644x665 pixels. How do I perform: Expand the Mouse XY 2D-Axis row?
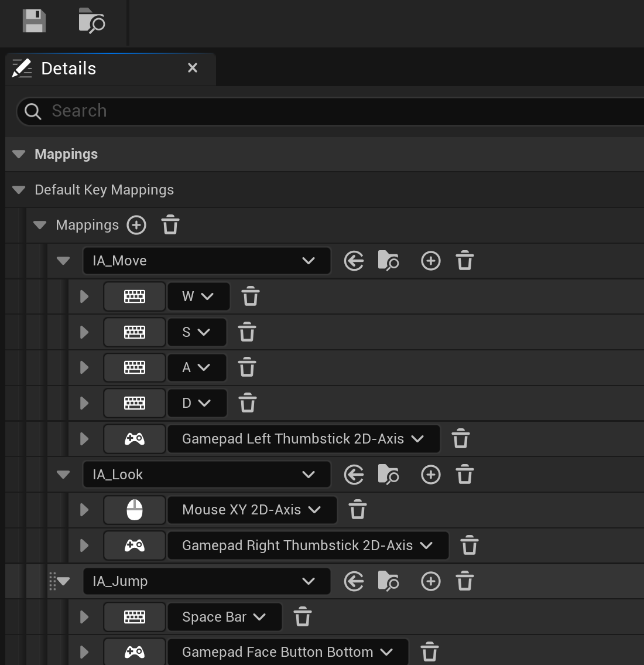(84, 510)
